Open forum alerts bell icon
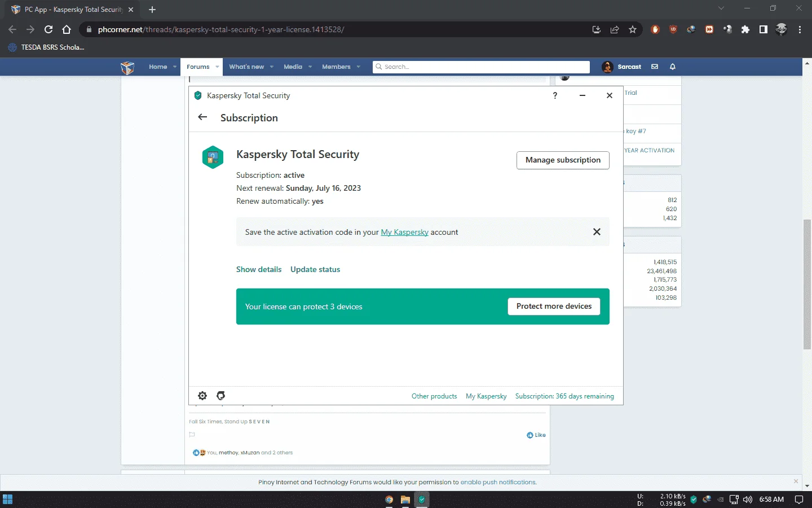The height and width of the screenshot is (508, 812). point(673,67)
